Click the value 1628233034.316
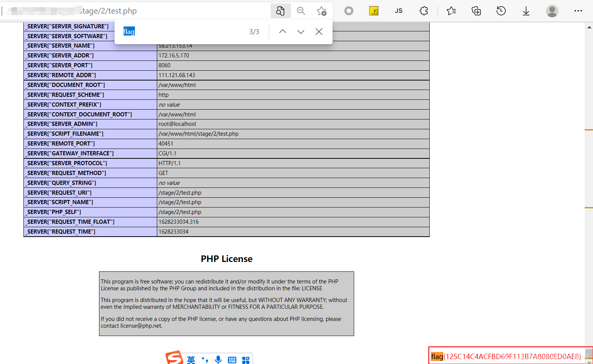The image size is (593, 364). (178, 222)
